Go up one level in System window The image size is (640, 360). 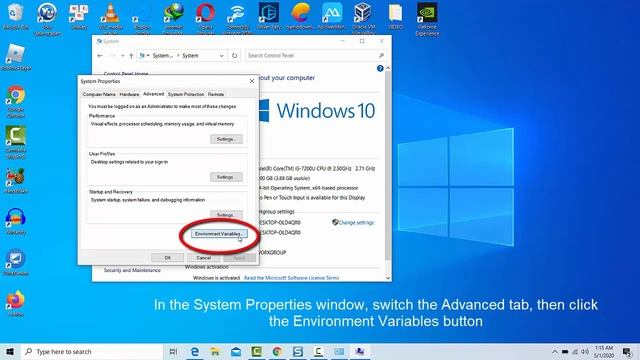pos(131,56)
